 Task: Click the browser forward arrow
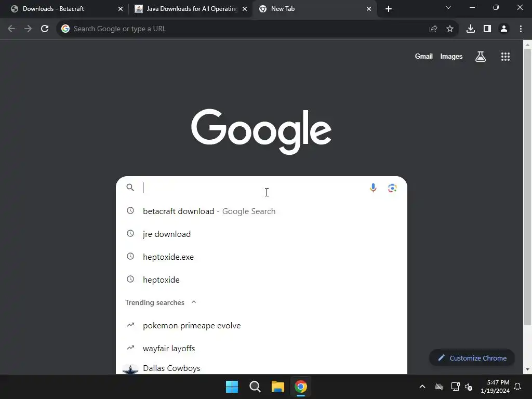pyautogui.click(x=28, y=29)
